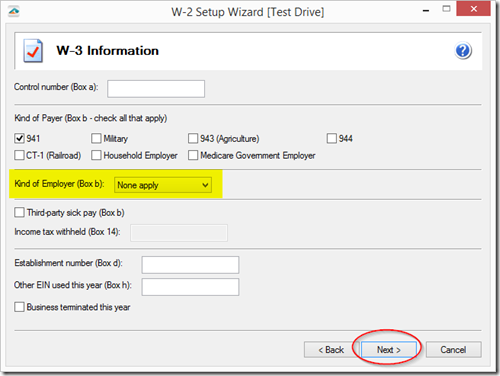The image size is (500, 376).
Task: Click the Other EIN used this year field
Action: click(x=190, y=287)
